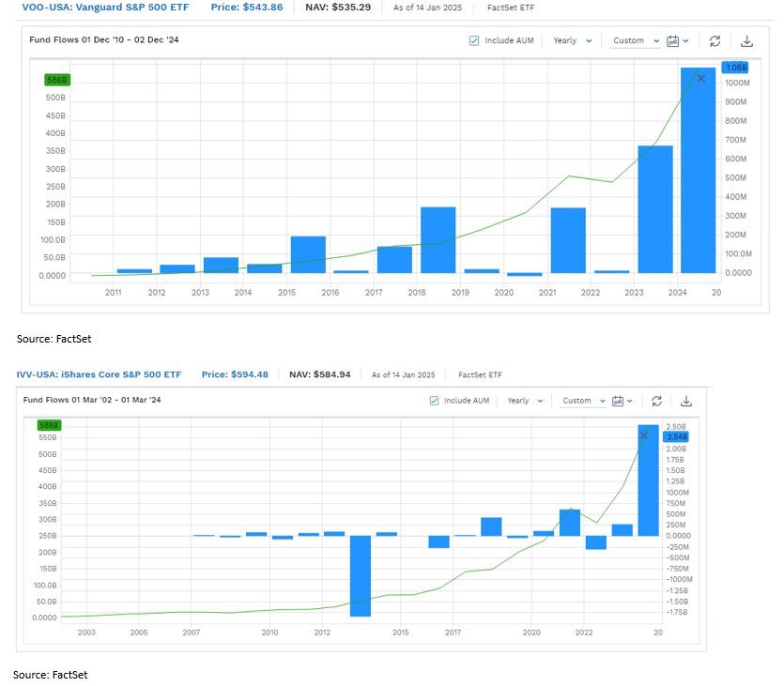The image size is (784, 686).
Task: Toggle Include AUM checkbox in IVV chart
Action: pyautogui.click(x=434, y=401)
